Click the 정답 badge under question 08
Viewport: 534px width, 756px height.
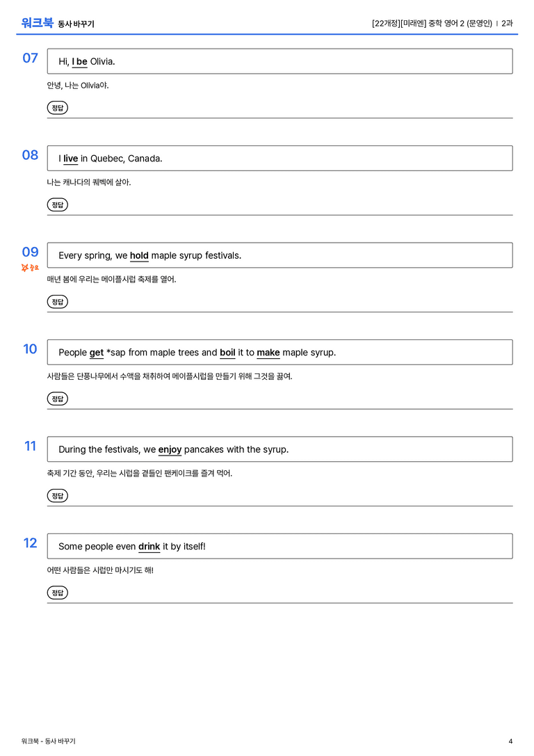(x=57, y=204)
